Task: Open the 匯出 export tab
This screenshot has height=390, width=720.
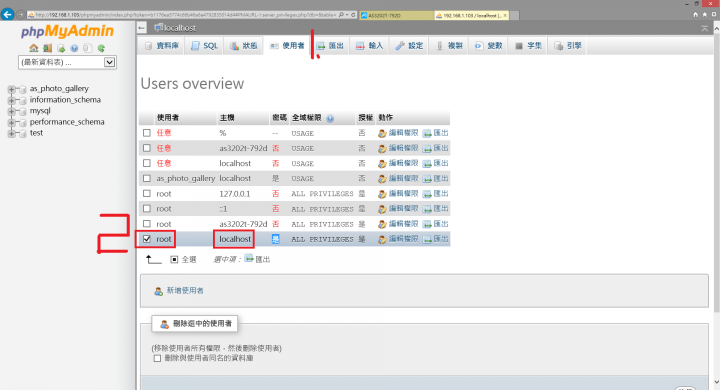Action: [330, 46]
